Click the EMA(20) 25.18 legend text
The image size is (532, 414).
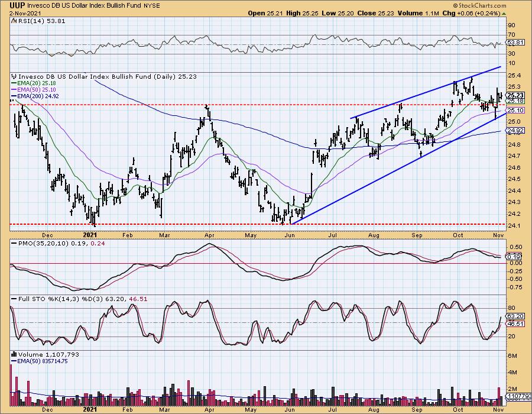point(36,83)
